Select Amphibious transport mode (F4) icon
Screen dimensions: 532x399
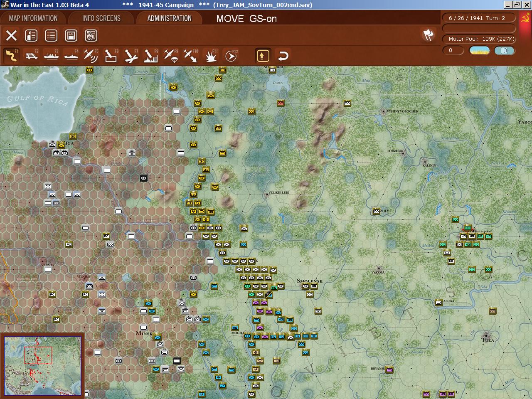click(71, 56)
